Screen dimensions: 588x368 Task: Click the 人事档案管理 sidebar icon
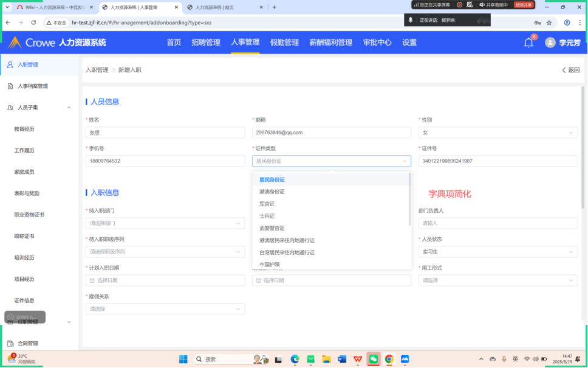(x=10, y=86)
